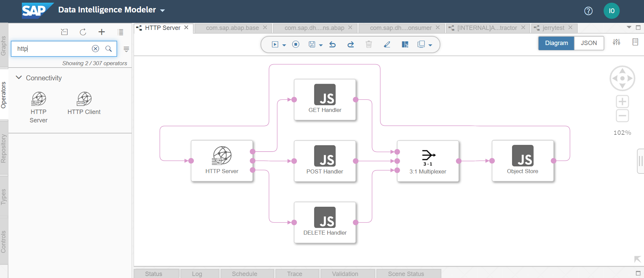Open the IO user avatar menu
644x278 pixels.
612,11
